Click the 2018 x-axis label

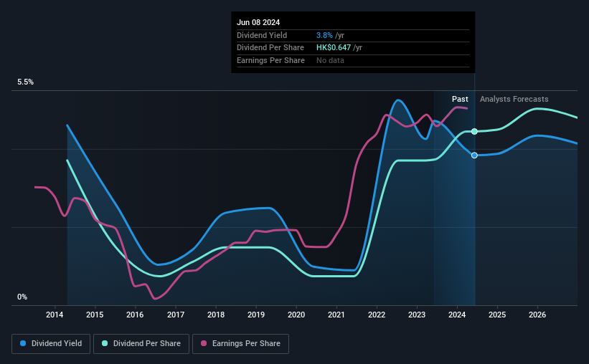pyautogui.click(x=216, y=315)
